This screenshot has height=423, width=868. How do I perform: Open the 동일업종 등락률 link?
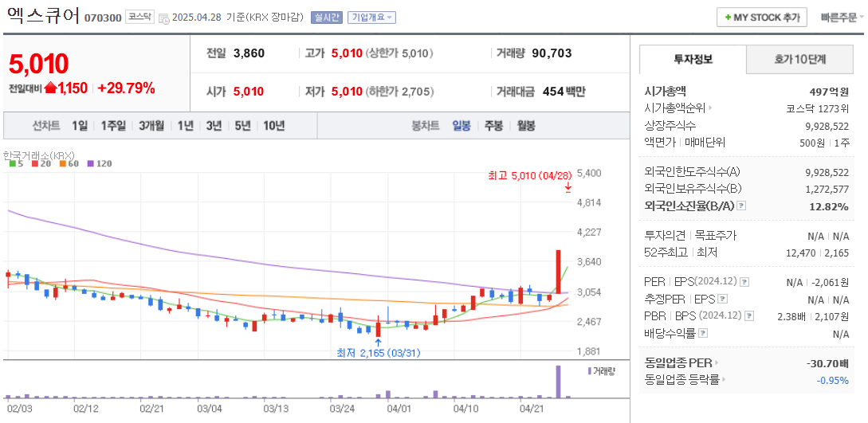coord(682,380)
